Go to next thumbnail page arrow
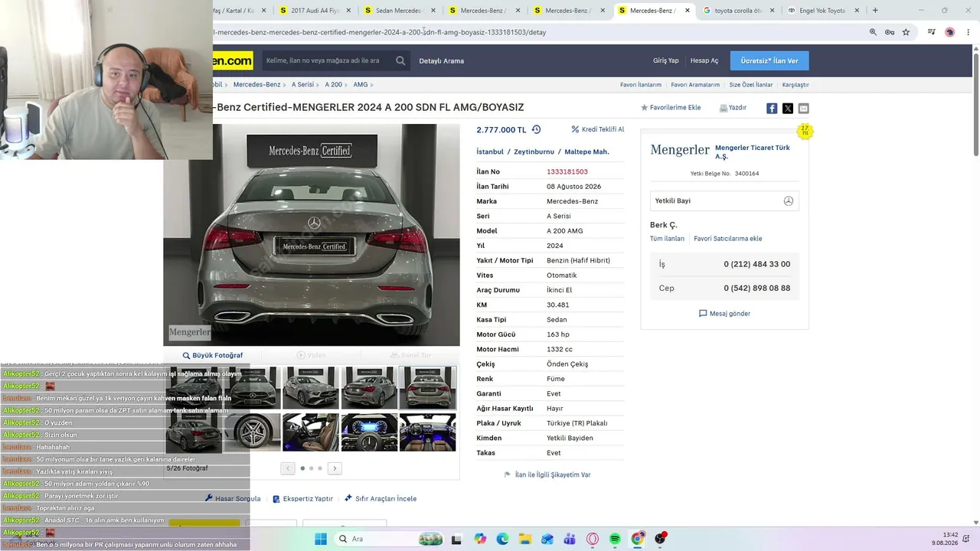 click(x=335, y=468)
